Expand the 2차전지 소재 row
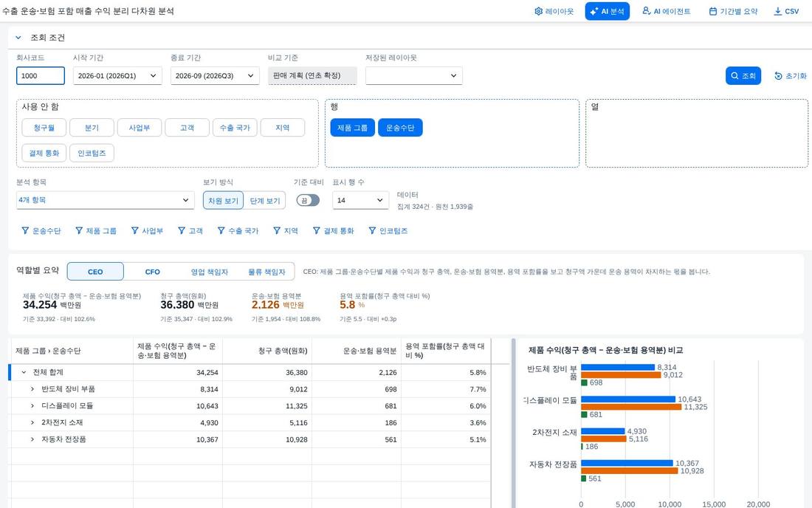The width and height of the screenshot is (812, 508). click(x=32, y=422)
